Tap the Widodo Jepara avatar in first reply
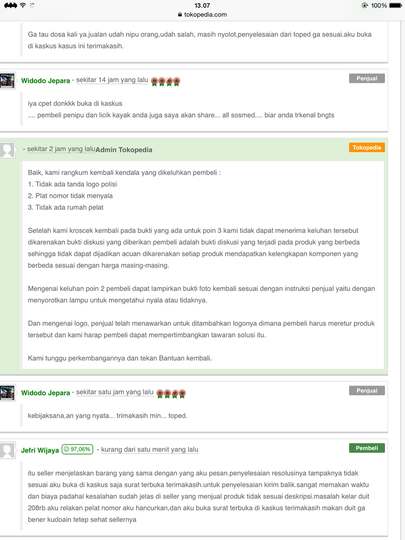The width and height of the screenshot is (405, 540). tap(7, 81)
